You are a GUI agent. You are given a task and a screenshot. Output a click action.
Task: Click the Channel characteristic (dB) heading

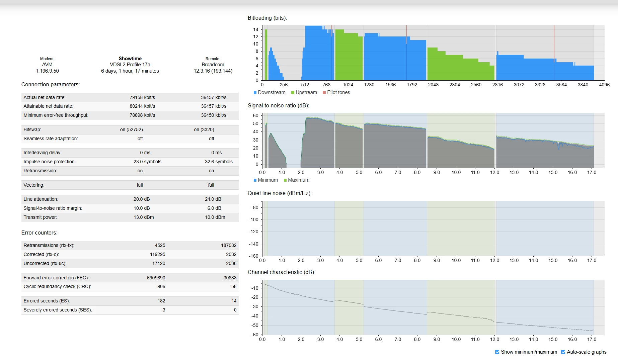point(281,272)
